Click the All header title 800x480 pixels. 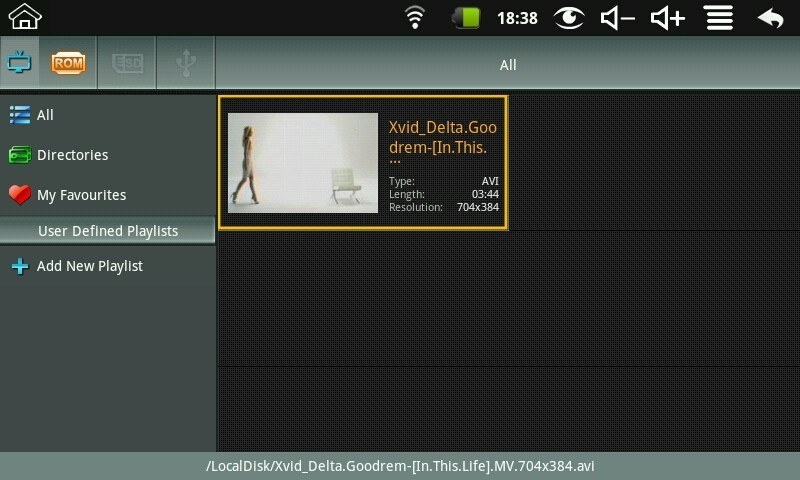click(508, 65)
